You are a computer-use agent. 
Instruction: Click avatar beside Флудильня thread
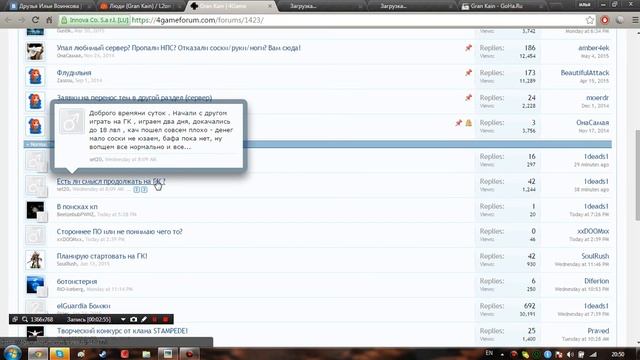point(35,76)
